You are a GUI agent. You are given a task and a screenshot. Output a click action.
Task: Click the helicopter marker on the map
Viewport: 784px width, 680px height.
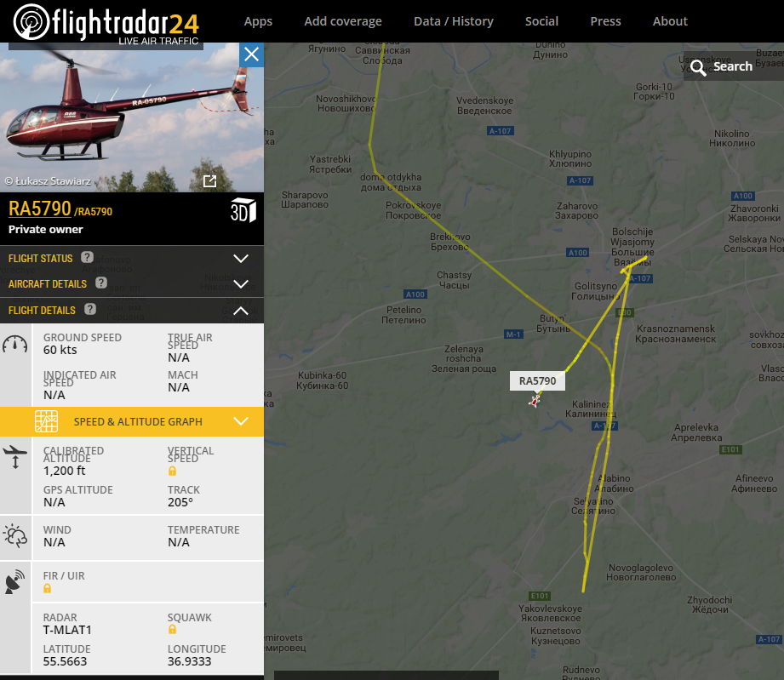tap(535, 401)
